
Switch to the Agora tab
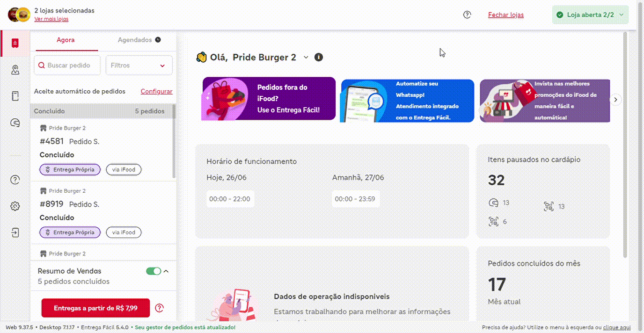click(66, 40)
